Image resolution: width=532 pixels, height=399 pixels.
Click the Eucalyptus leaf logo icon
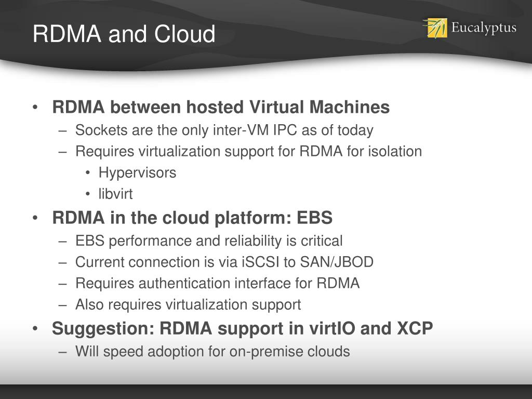click(436, 28)
